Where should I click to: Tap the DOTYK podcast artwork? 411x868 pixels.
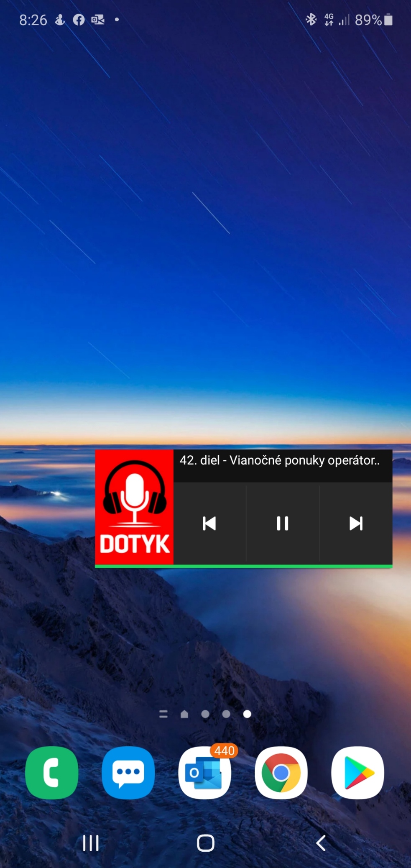point(134,507)
